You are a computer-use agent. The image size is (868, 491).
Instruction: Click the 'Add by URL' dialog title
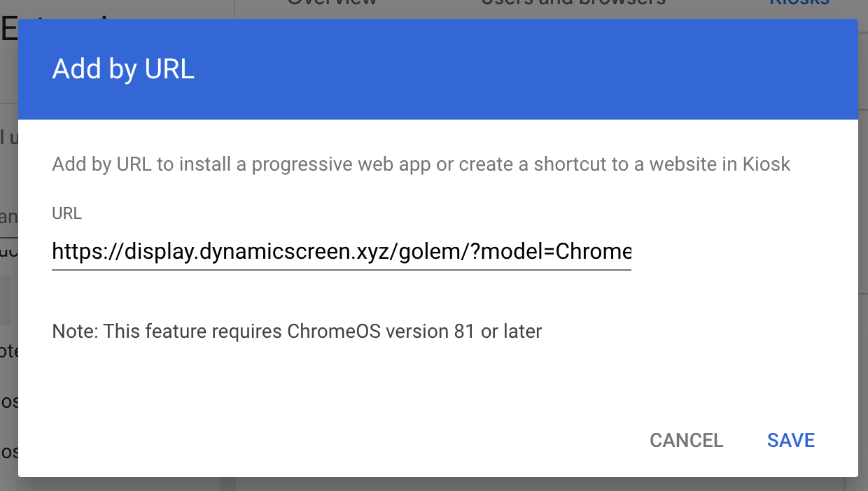point(123,70)
